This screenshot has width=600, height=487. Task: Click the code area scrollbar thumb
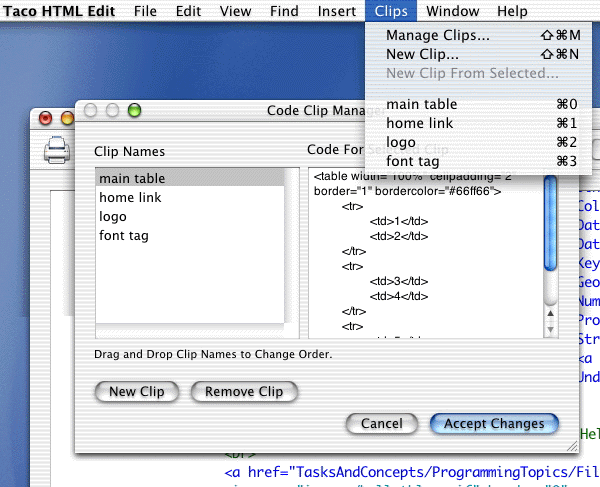pyautogui.click(x=550, y=223)
